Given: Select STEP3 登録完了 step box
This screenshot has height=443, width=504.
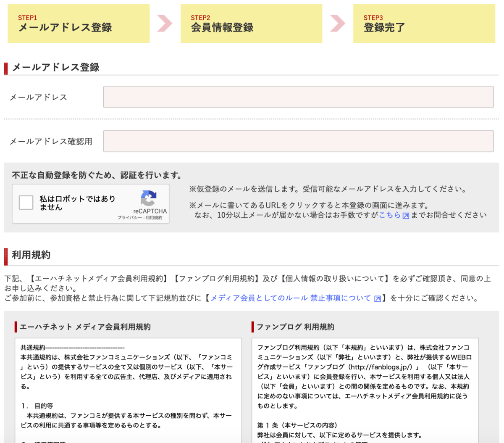Looking at the screenshot, I should click(424, 24).
